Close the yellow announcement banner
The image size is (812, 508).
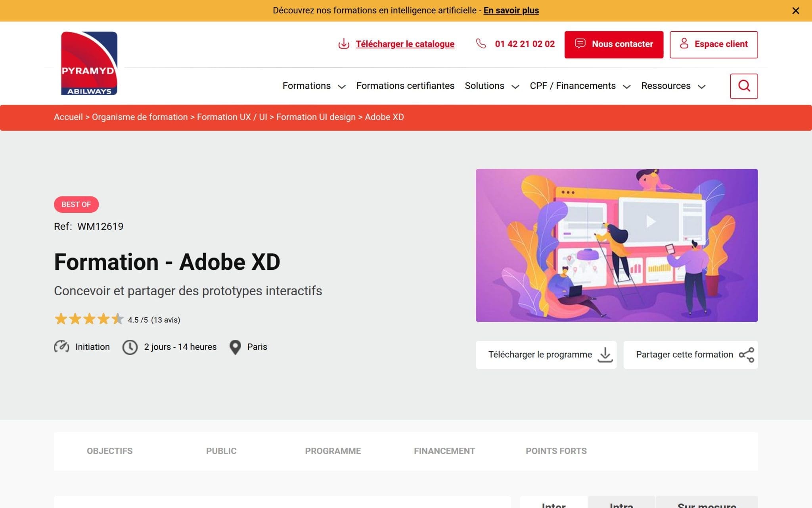795,11
